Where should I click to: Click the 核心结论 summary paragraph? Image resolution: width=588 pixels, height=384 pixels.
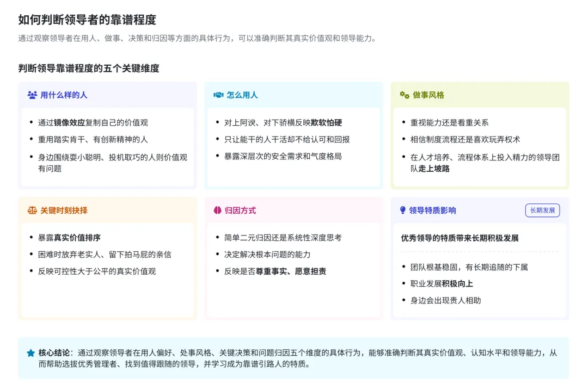point(298,358)
